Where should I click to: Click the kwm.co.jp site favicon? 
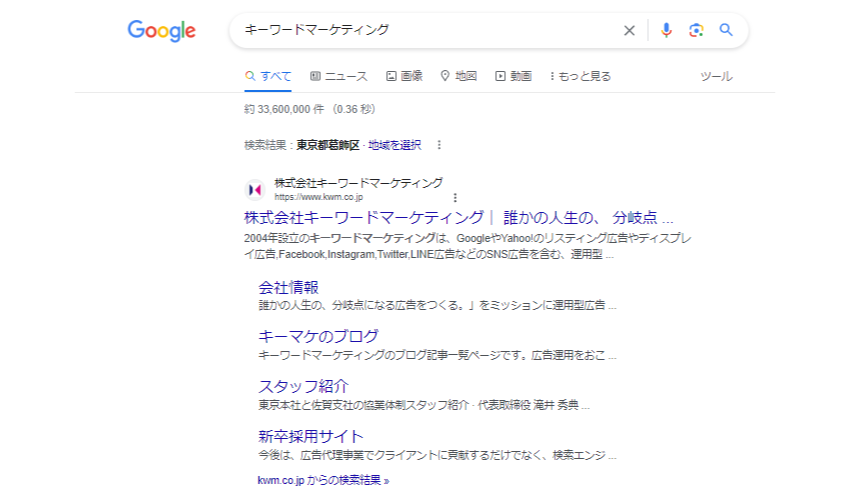pos(255,190)
